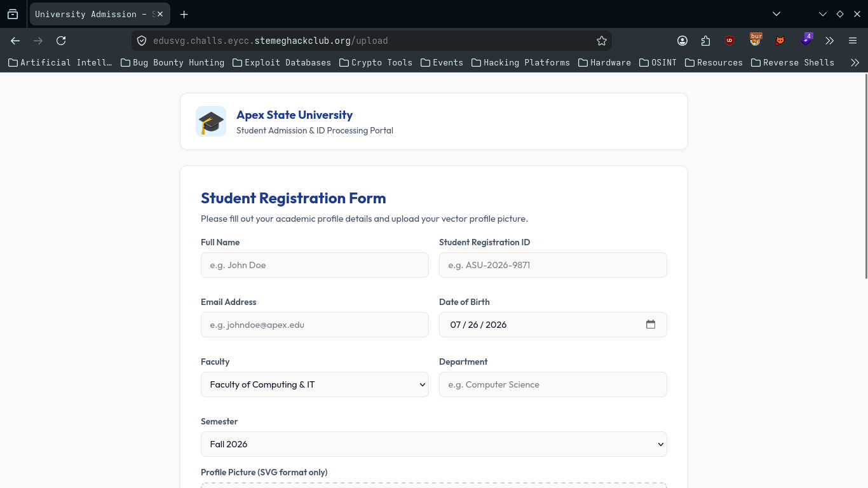Click the Full Name input field

point(315,265)
